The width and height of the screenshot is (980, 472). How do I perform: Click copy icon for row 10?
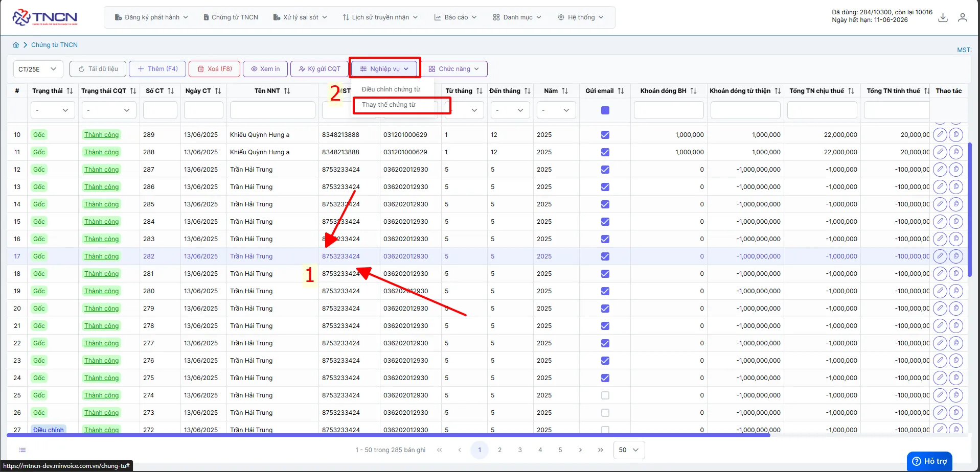[956, 135]
